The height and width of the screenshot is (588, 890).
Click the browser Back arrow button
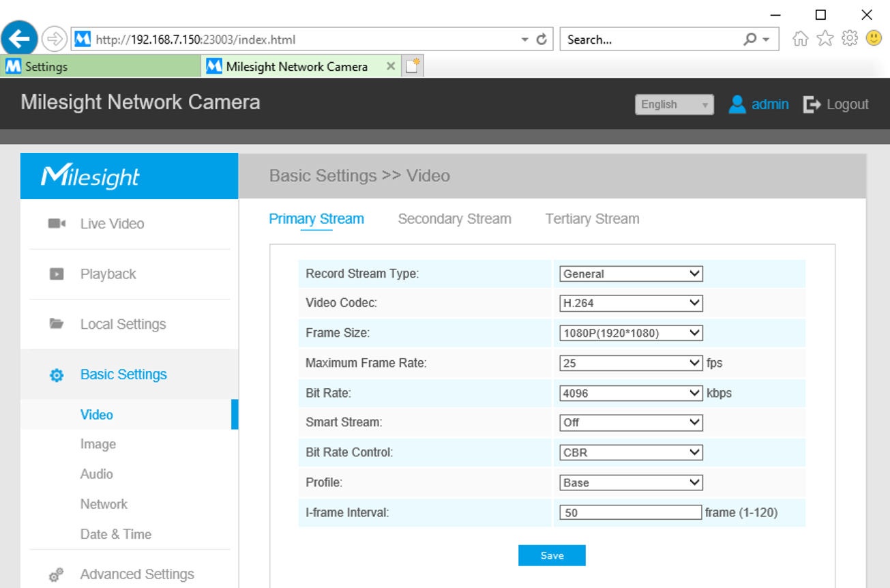click(x=19, y=39)
